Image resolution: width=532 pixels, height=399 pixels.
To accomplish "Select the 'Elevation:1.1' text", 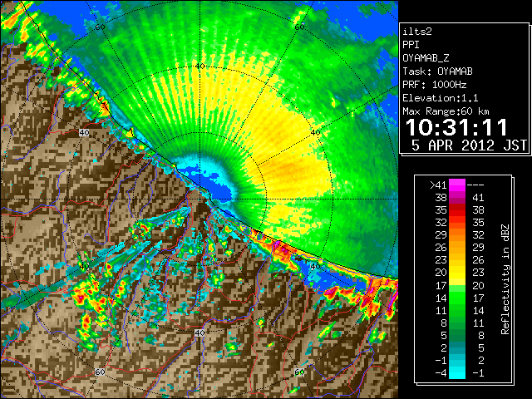I will [441, 98].
